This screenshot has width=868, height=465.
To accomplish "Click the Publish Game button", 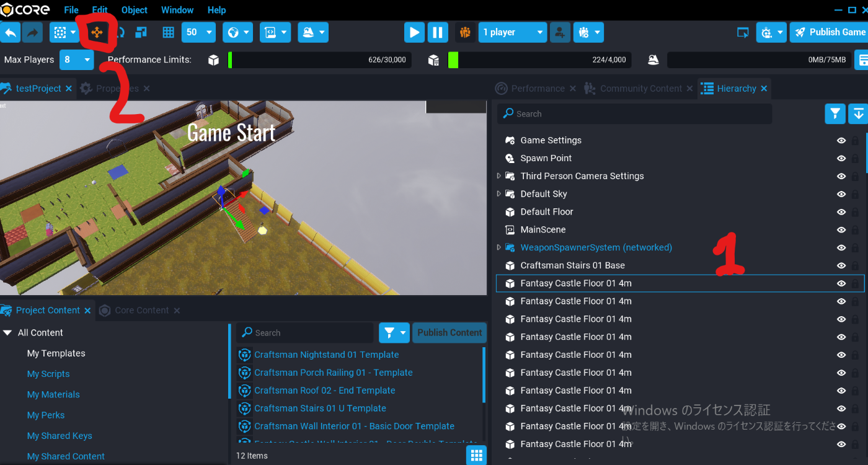I will click(829, 32).
